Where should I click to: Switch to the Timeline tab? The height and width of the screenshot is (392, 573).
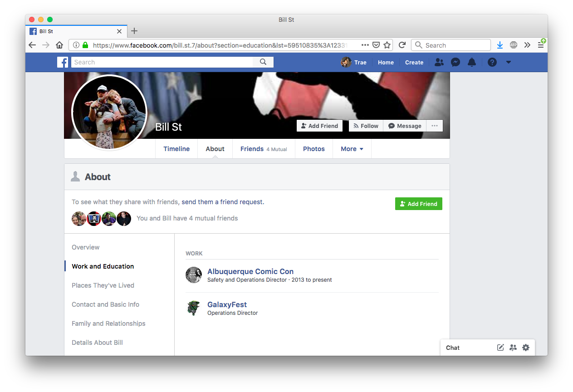pos(176,149)
